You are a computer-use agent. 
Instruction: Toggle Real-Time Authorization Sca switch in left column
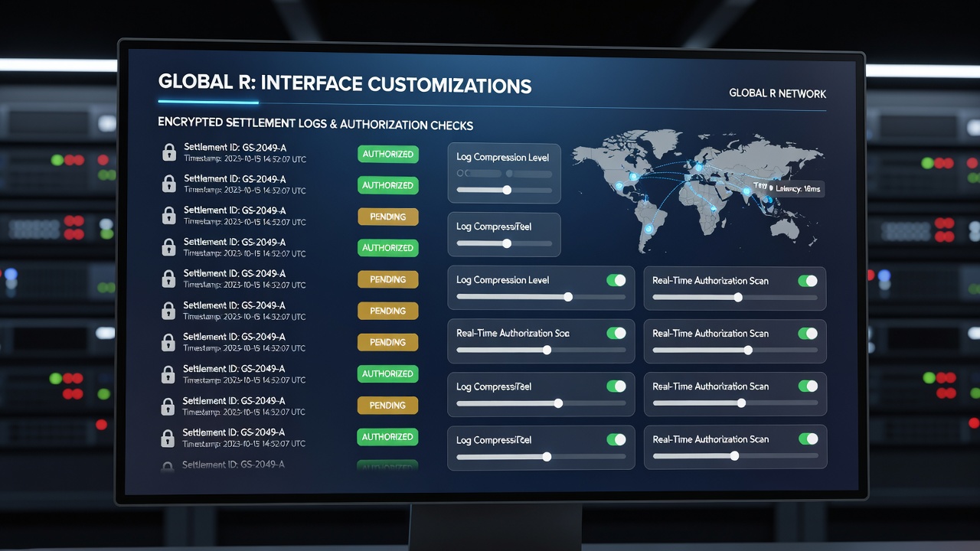(616, 333)
